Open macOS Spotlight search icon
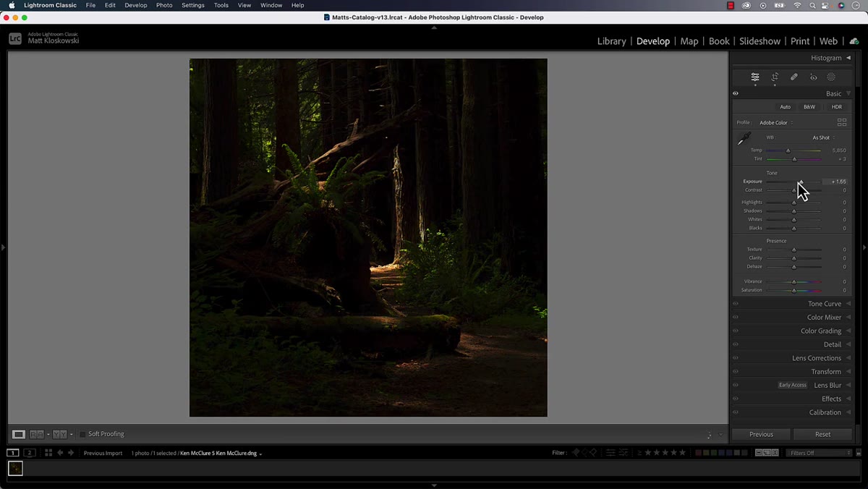This screenshot has height=489, width=868. [x=812, y=5]
